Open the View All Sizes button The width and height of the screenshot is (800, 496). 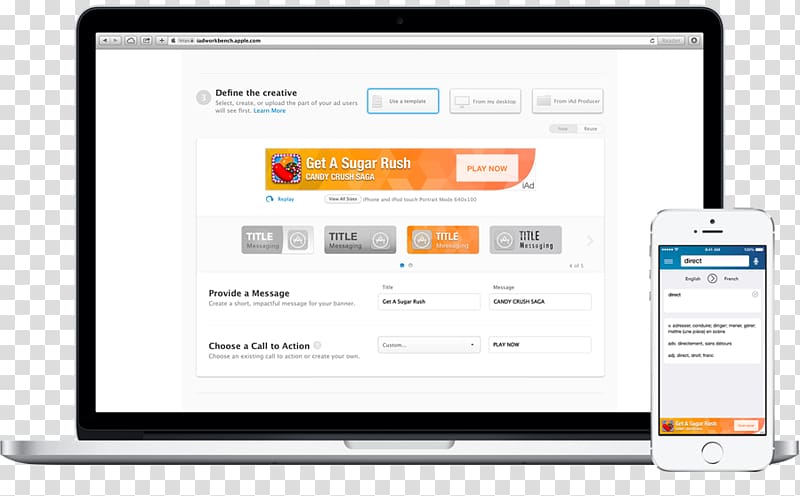point(342,199)
